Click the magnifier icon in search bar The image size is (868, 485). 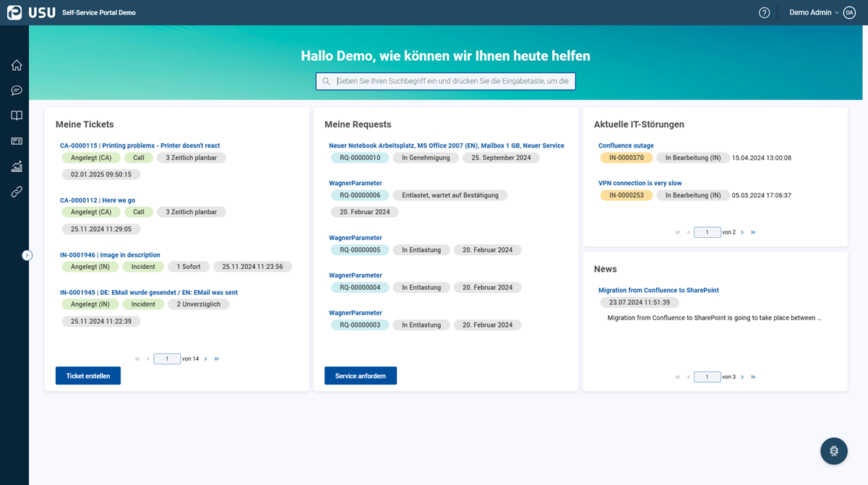[327, 82]
